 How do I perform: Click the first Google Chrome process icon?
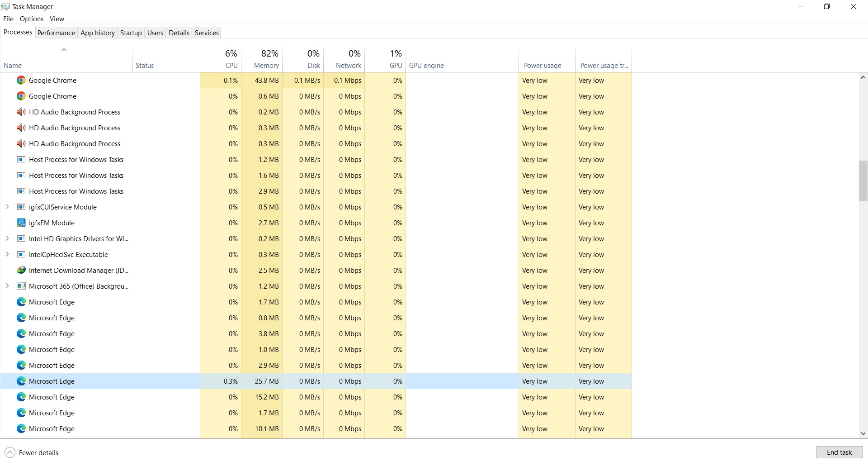coord(21,81)
